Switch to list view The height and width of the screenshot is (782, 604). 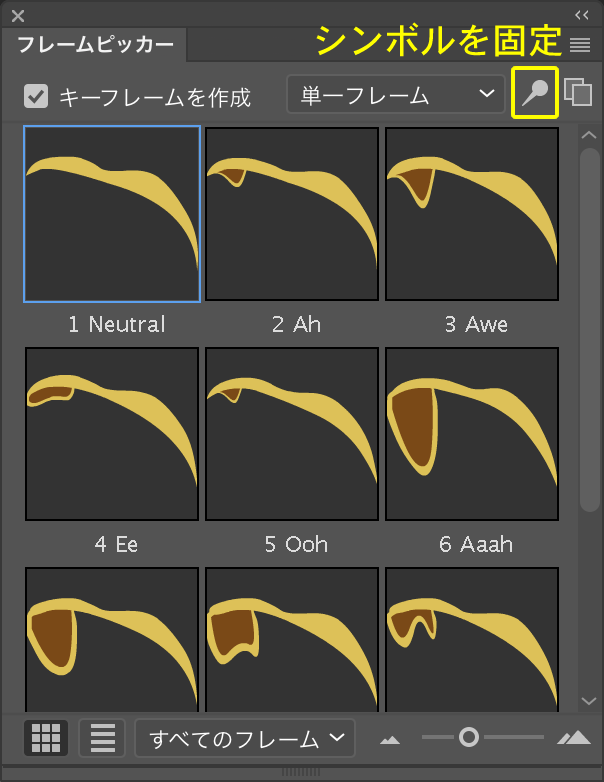point(102,738)
